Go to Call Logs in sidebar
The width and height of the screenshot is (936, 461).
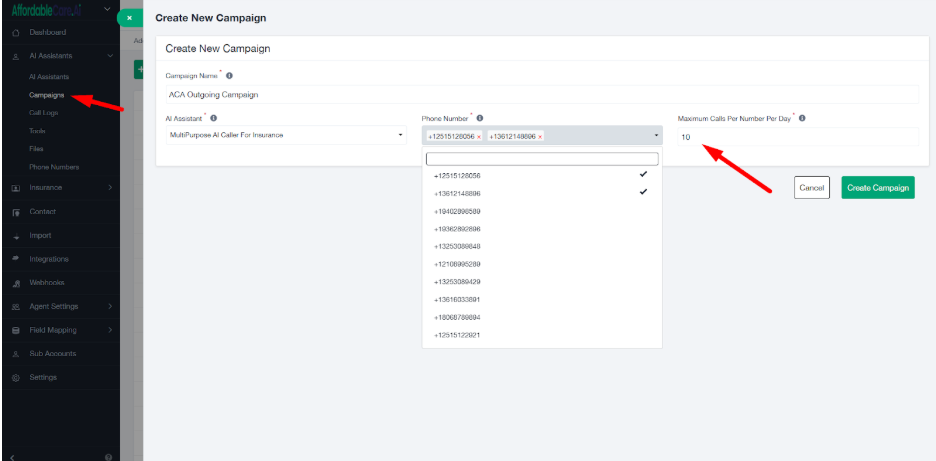45,114
